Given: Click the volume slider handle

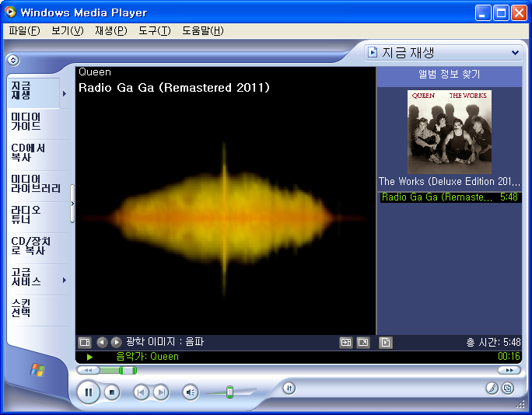Looking at the screenshot, I should (229, 392).
